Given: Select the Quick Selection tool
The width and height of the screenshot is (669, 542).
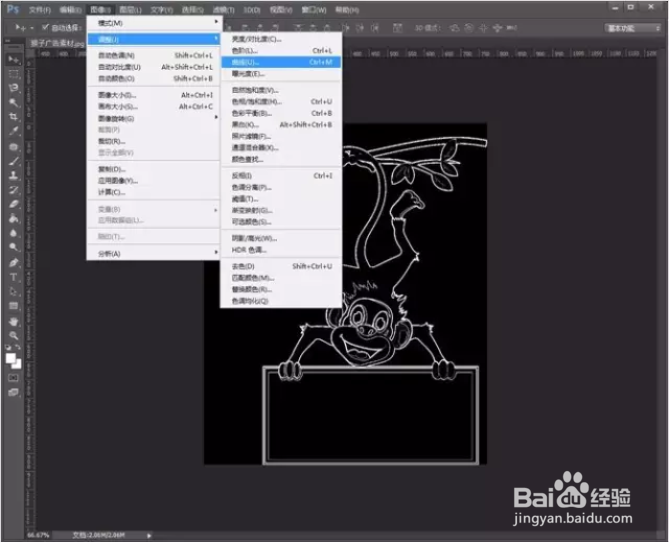Looking at the screenshot, I should (13, 102).
